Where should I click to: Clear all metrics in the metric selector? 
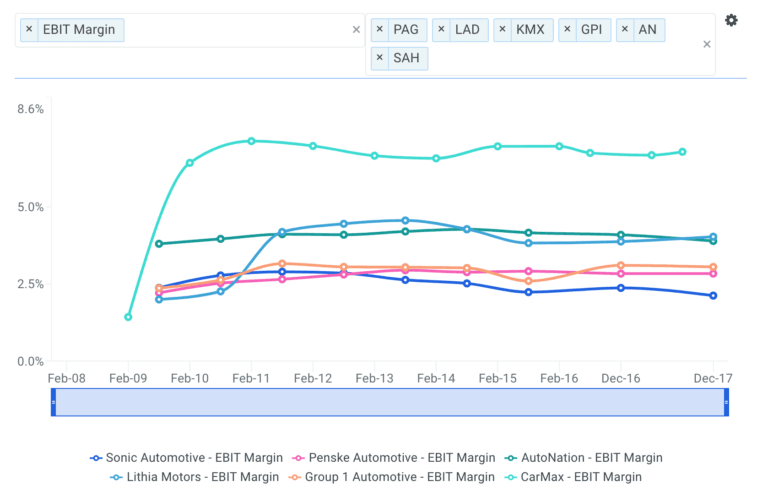pos(356,30)
